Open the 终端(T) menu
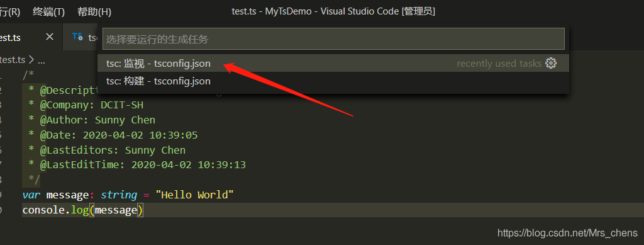 [49, 12]
